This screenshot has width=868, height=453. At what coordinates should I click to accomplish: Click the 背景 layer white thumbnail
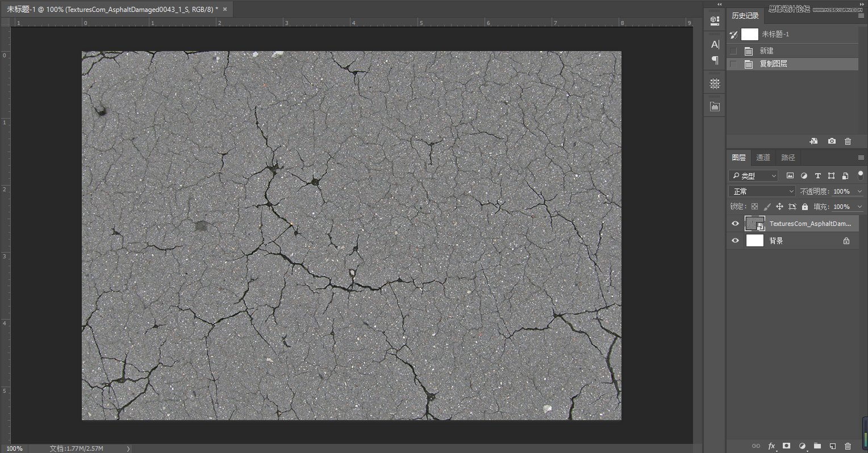pos(754,241)
